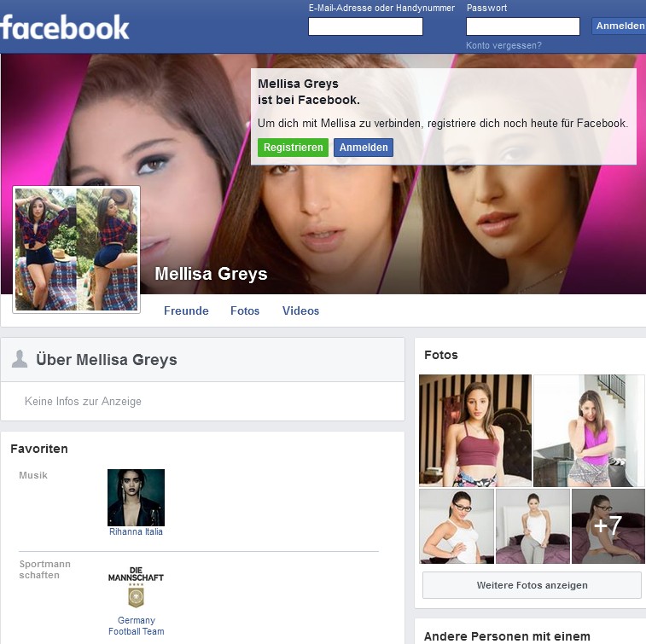
Task: Click the Rihanna Italia page image
Action: click(x=136, y=497)
